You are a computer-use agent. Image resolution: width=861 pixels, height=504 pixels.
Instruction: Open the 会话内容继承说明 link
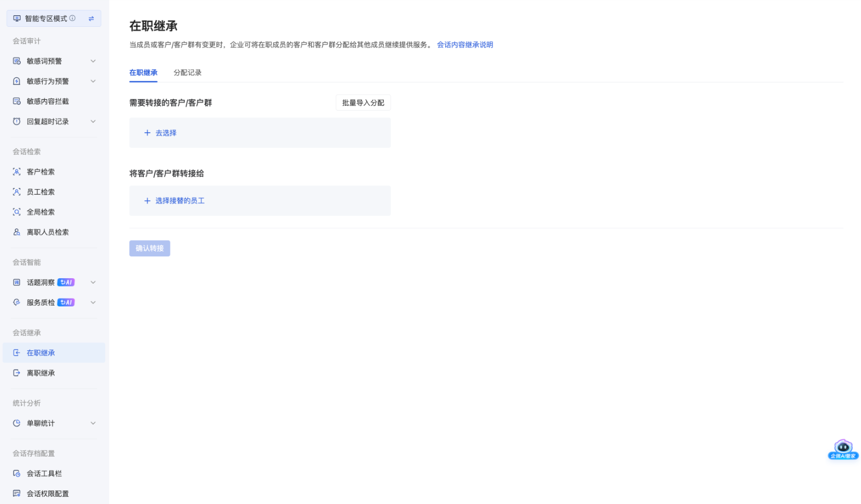465,45
